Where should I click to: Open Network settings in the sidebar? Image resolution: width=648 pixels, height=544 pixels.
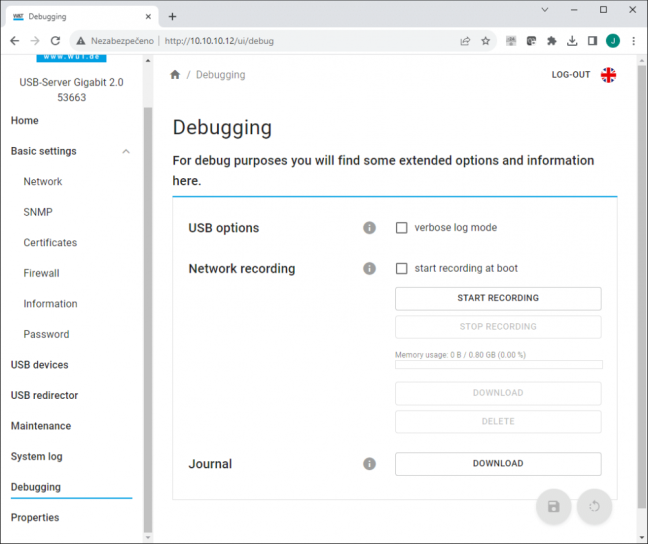pyautogui.click(x=43, y=181)
